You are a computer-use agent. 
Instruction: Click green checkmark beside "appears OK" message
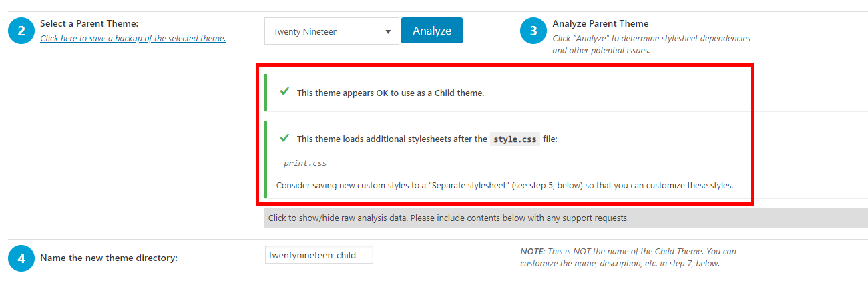284,92
